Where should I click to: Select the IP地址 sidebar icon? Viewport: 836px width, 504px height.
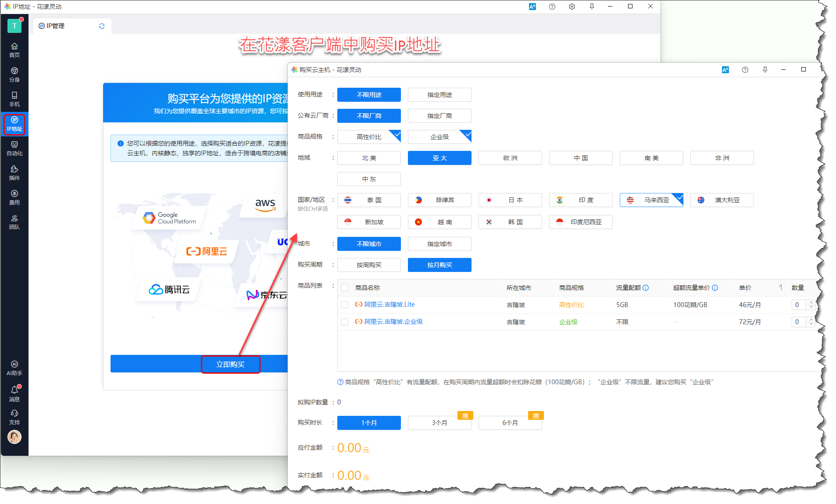(14, 124)
